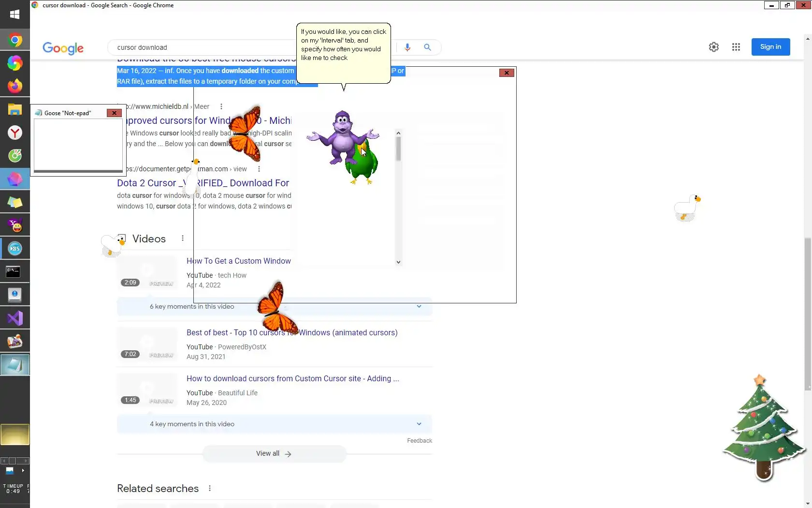The height and width of the screenshot is (508, 812).
Task: Click the 7:02 video thumbnail
Action: point(147,344)
